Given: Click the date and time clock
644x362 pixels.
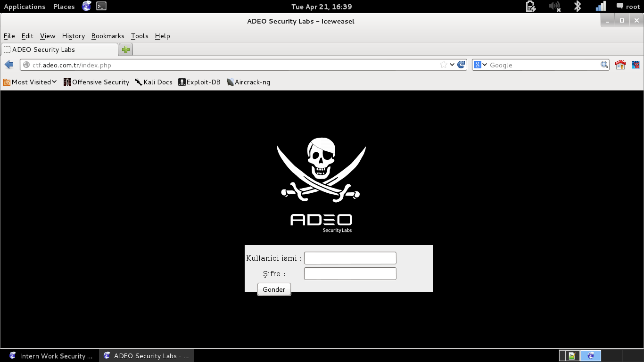Looking at the screenshot, I should click(322, 7).
